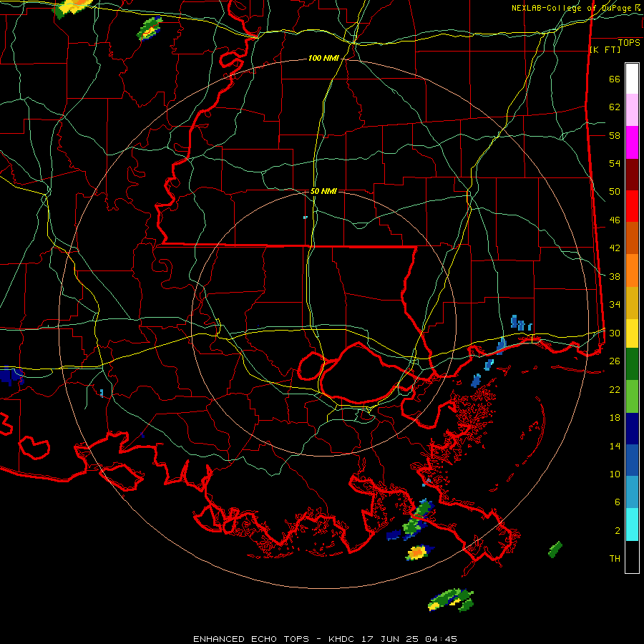
Task: Click the legend value "38"
Action: pyautogui.click(x=615, y=277)
